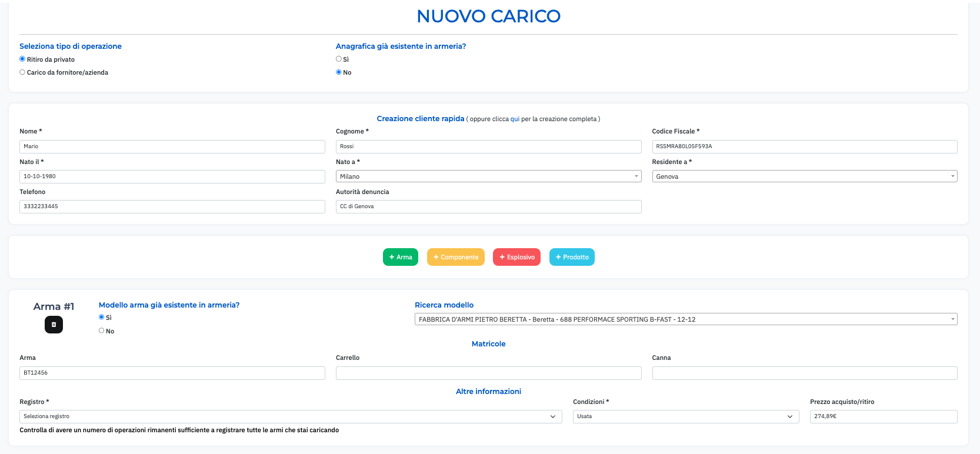Expand the Ricerca modello dropdown

[685, 319]
